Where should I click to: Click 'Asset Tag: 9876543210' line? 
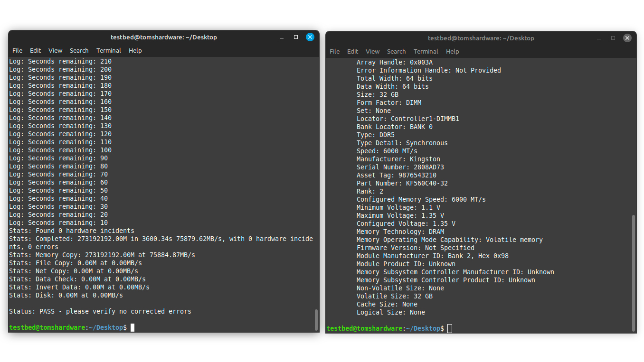397,175
